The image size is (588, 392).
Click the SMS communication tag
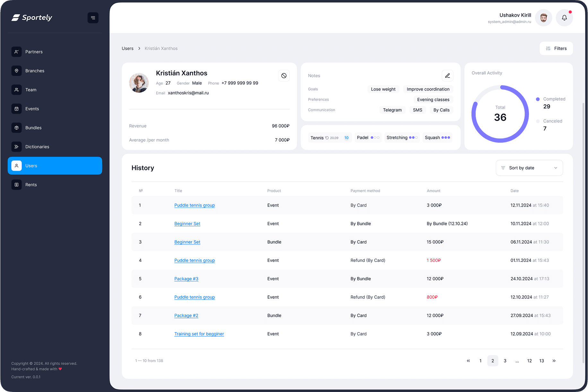418,110
